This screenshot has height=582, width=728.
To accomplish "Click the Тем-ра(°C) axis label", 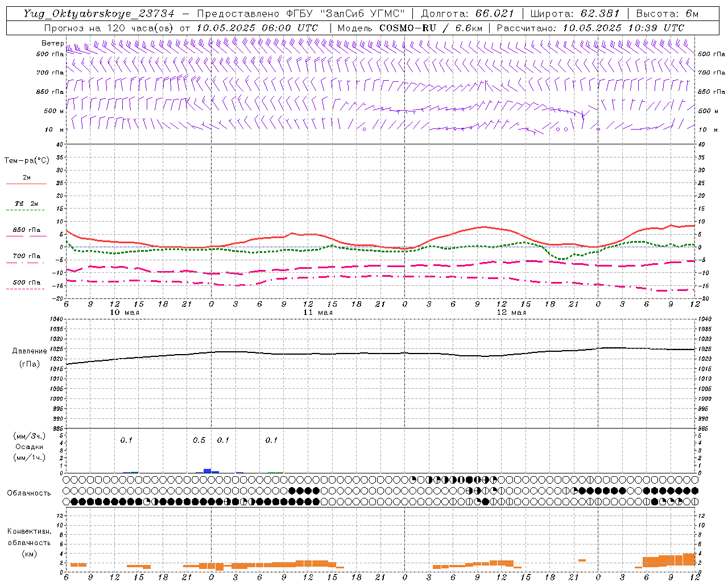I will pyautogui.click(x=27, y=161).
